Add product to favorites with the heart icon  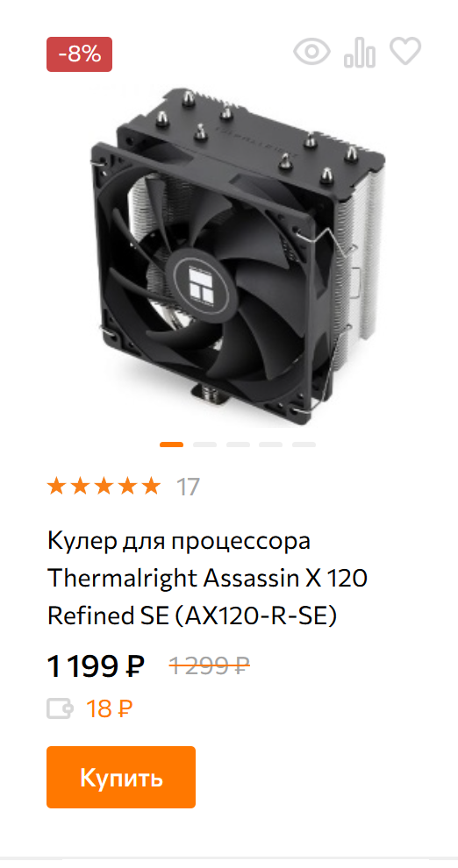coord(405,52)
